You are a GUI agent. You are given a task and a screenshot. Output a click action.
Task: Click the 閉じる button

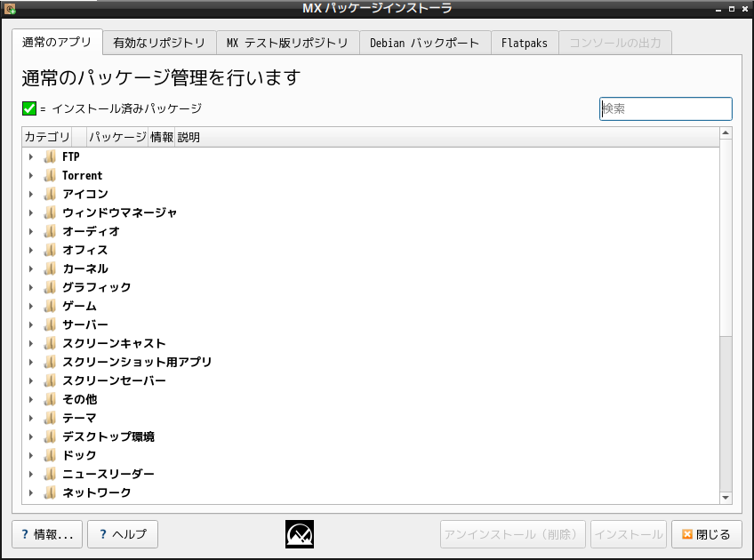[707, 533]
